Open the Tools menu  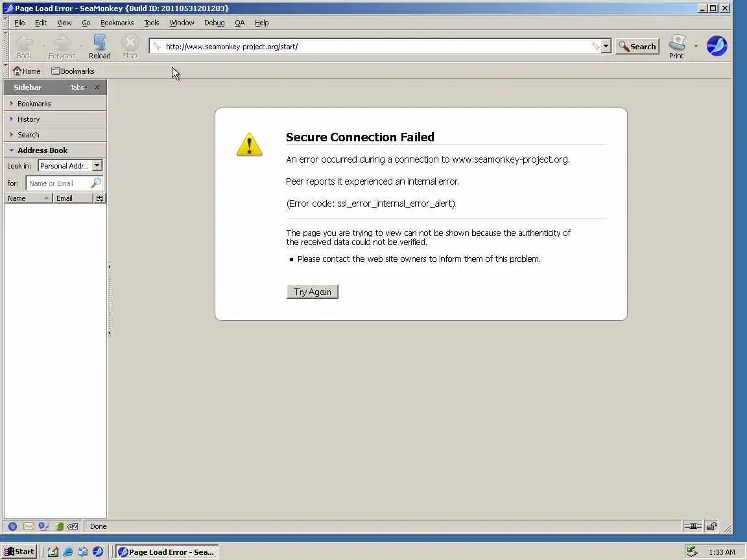(x=152, y=23)
